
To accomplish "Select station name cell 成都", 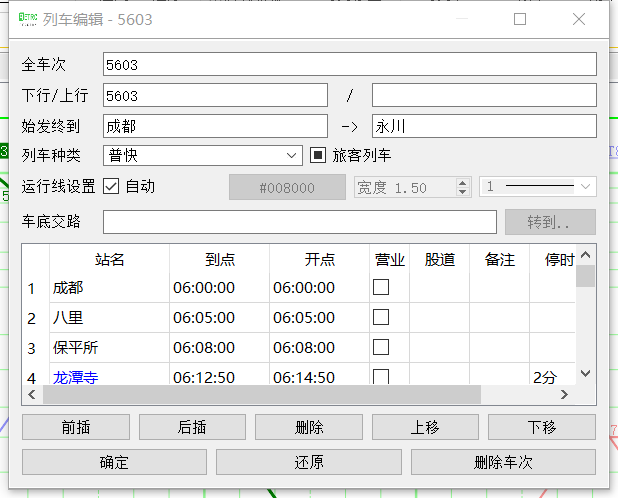I will pos(110,288).
